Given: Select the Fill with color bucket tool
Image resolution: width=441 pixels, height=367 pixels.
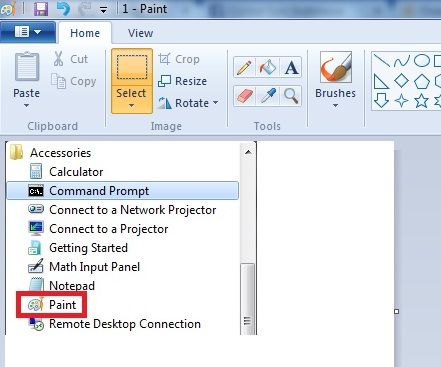Looking at the screenshot, I should coord(268,68).
